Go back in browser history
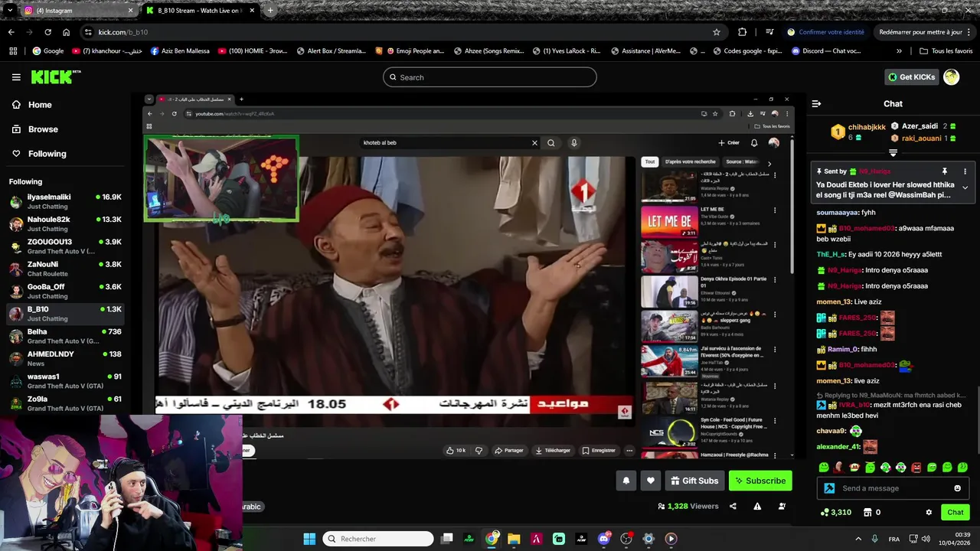980x551 pixels. 11,32
